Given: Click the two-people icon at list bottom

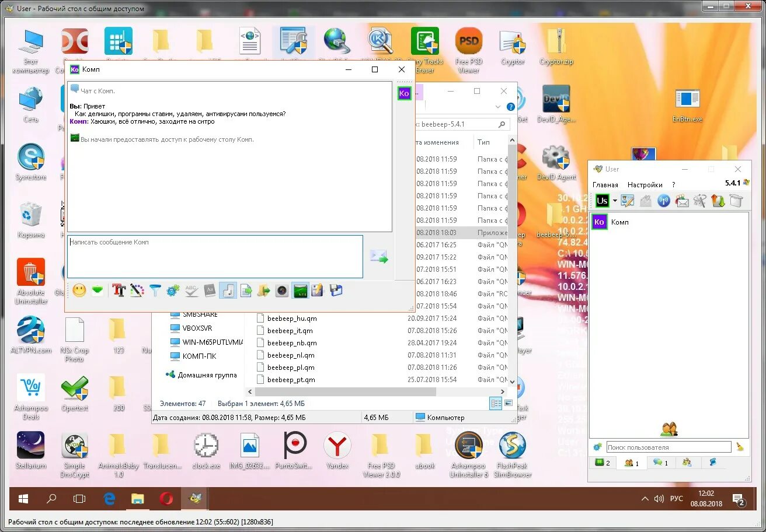Looking at the screenshot, I should tap(669, 429).
